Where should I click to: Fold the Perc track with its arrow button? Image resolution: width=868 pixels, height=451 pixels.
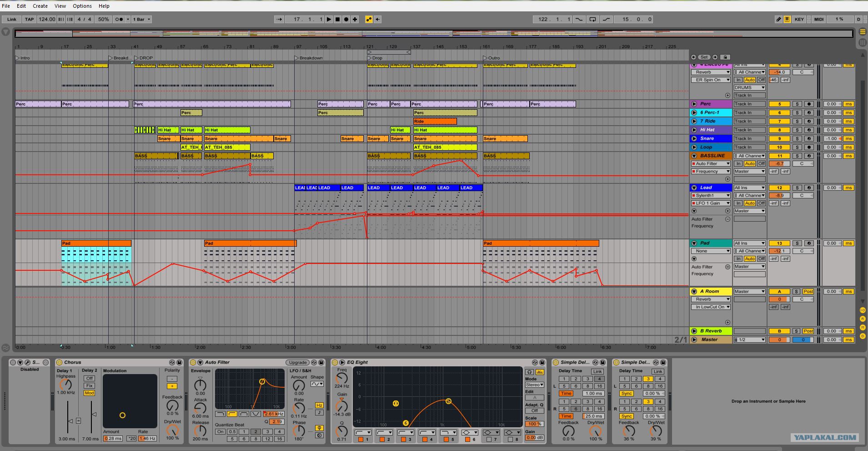pos(694,104)
